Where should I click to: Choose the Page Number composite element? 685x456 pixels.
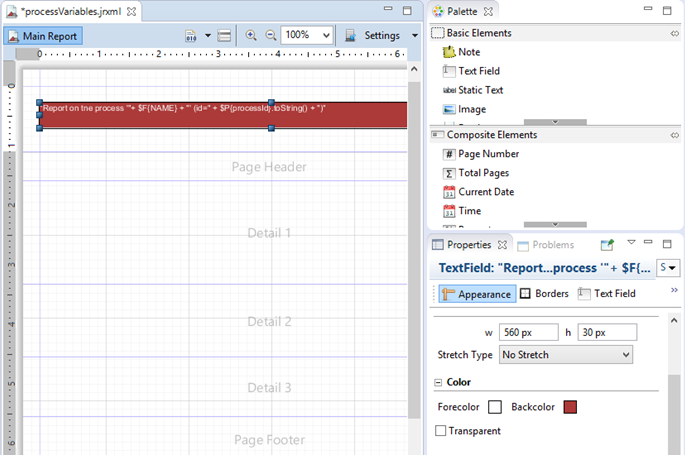point(488,154)
